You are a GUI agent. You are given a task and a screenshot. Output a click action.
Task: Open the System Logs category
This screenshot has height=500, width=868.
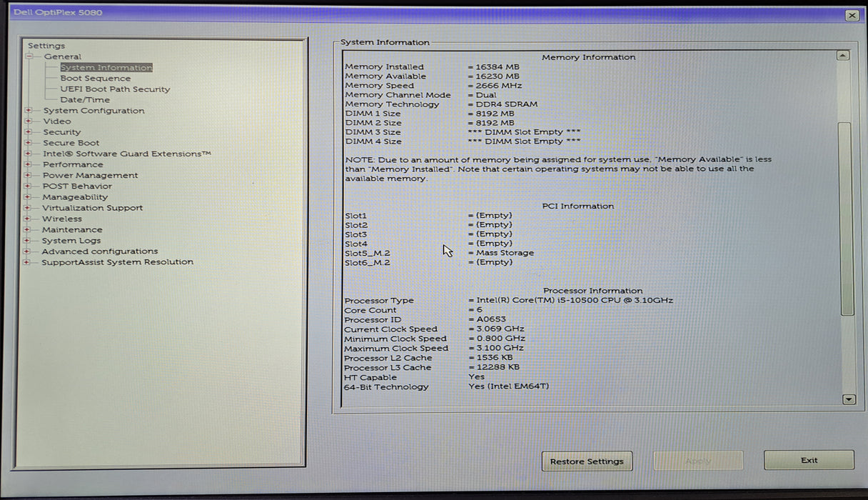71,241
